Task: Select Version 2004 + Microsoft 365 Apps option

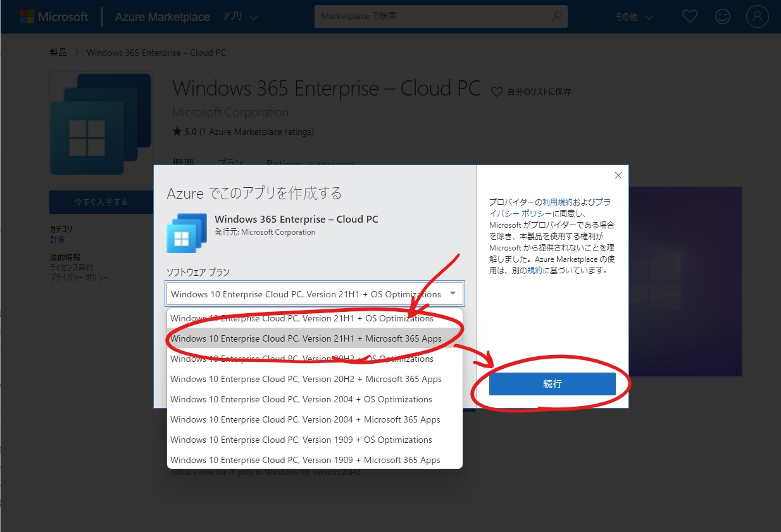Action: point(315,419)
